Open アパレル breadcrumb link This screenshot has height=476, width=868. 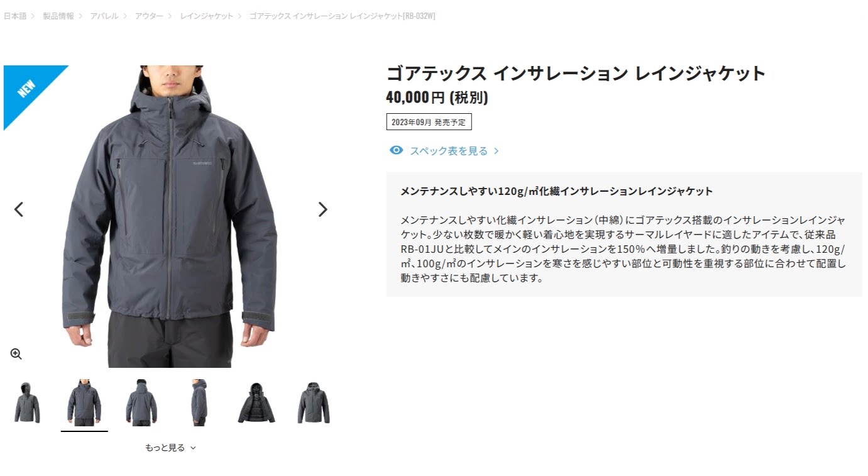click(104, 16)
